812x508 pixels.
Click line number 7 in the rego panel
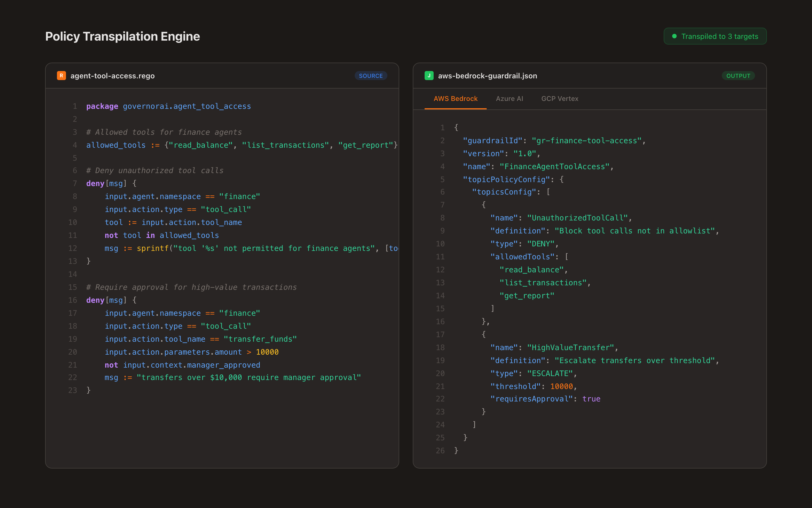tap(75, 183)
